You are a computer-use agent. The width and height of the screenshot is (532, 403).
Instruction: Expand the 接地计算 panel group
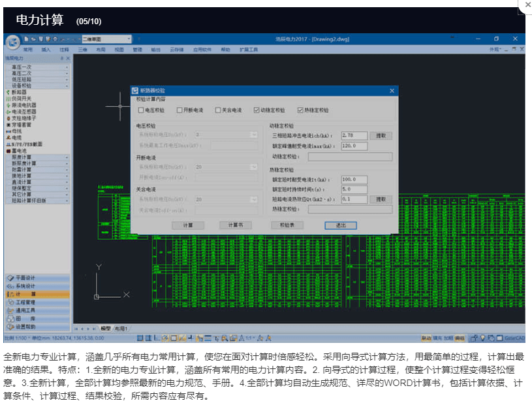[38, 176]
